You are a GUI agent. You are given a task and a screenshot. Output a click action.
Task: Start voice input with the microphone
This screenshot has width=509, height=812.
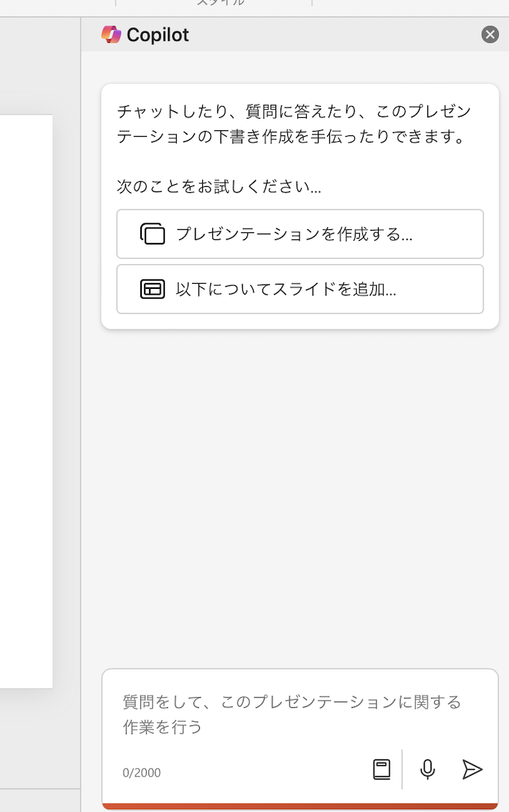tap(428, 769)
